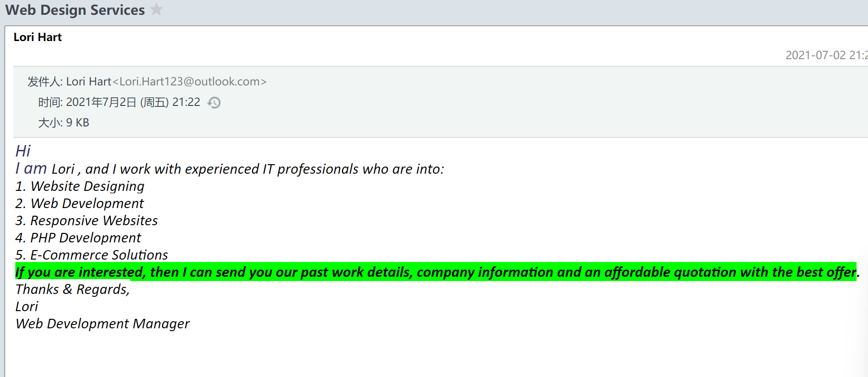Star the Web Design Services email
The width and height of the screenshot is (868, 377).
click(157, 10)
